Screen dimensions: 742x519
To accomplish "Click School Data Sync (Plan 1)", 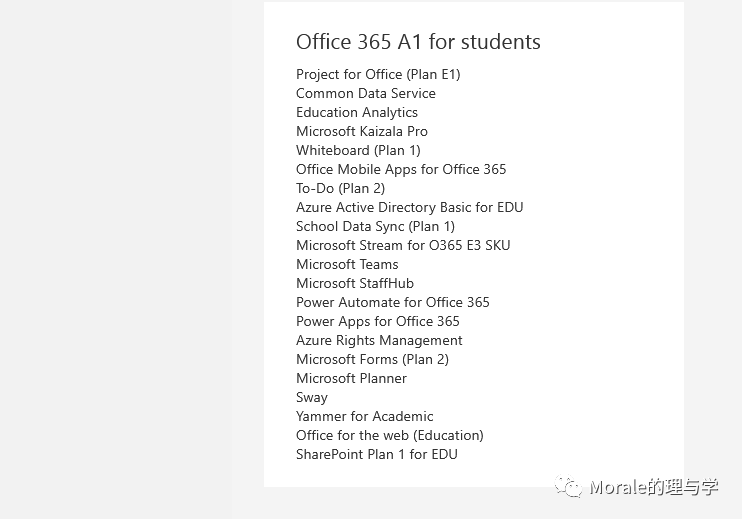I will pyautogui.click(x=375, y=226).
